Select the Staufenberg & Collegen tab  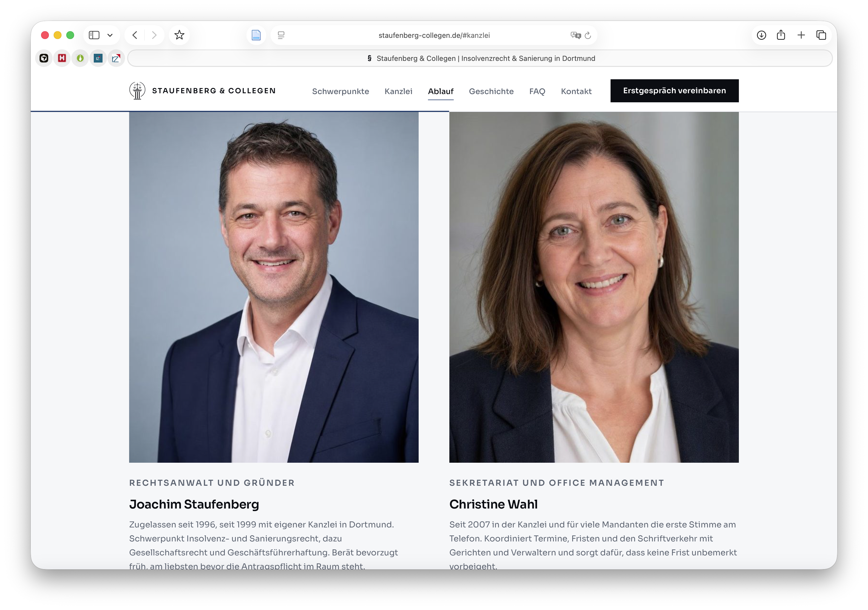pyautogui.click(x=480, y=58)
